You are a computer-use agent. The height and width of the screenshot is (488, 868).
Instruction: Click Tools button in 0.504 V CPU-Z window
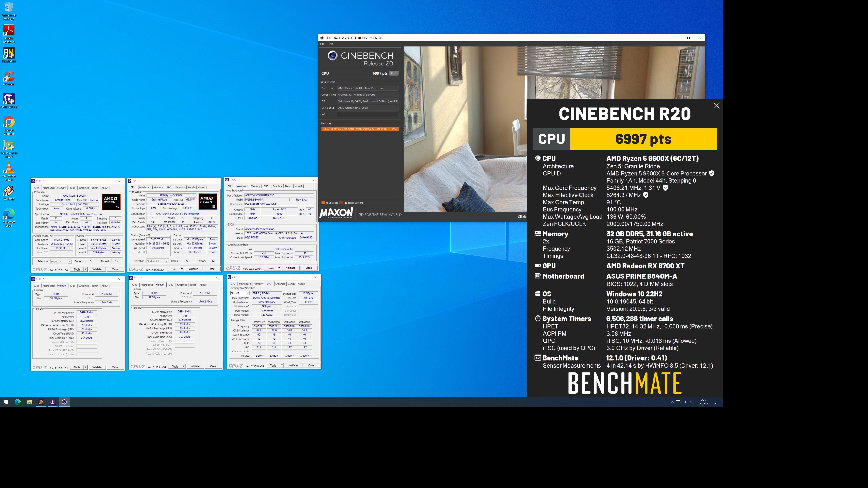pyautogui.click(x=77, y=269)
